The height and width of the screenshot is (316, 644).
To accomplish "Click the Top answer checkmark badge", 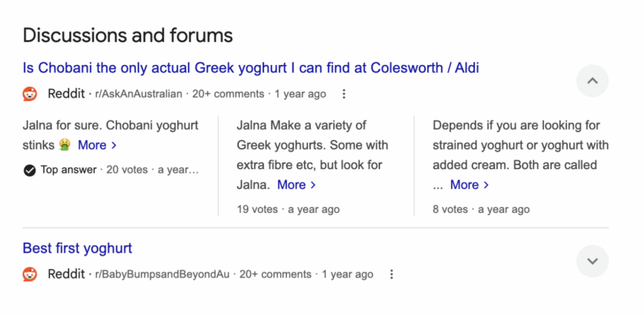I will tap(29, 170).
